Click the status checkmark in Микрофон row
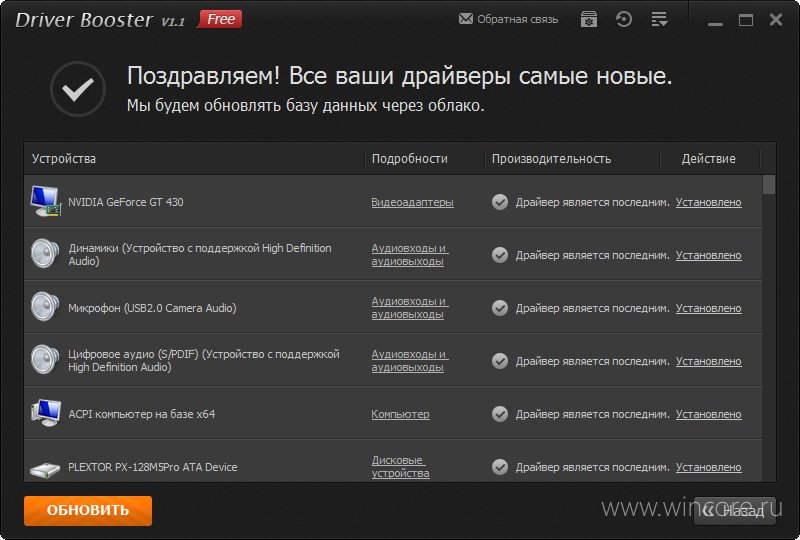800x540 pixels. (500, 308)
